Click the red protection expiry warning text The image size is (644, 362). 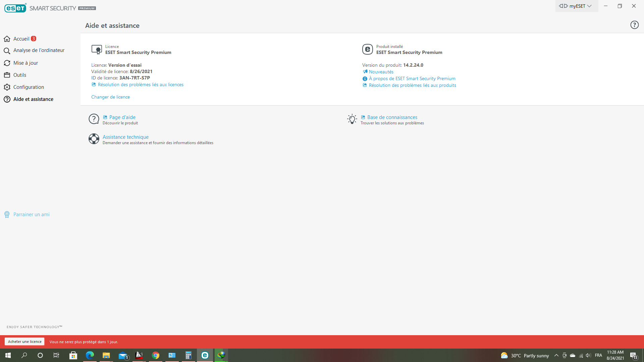point(84,342)
